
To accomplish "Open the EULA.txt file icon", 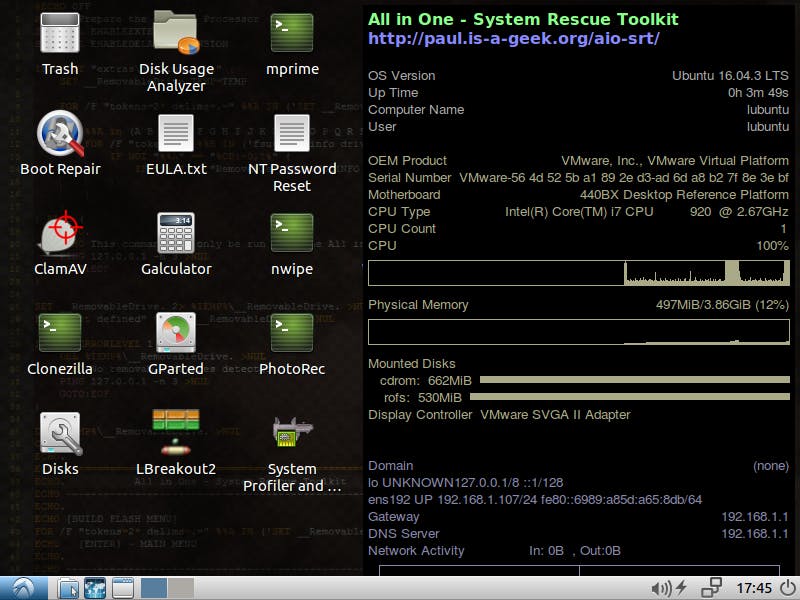I will pyautogui.click(x=176, y=133).
